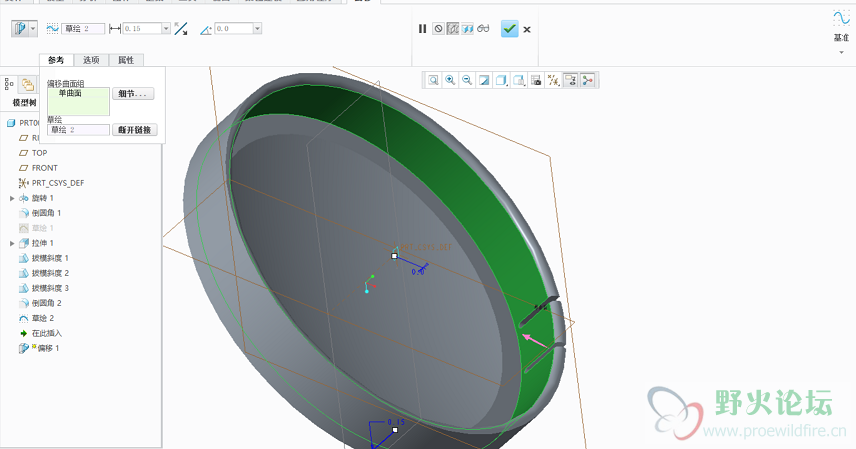Screen dimensions: 856x449
Task: Click the draft angle icon
Action: click(205, 29)
